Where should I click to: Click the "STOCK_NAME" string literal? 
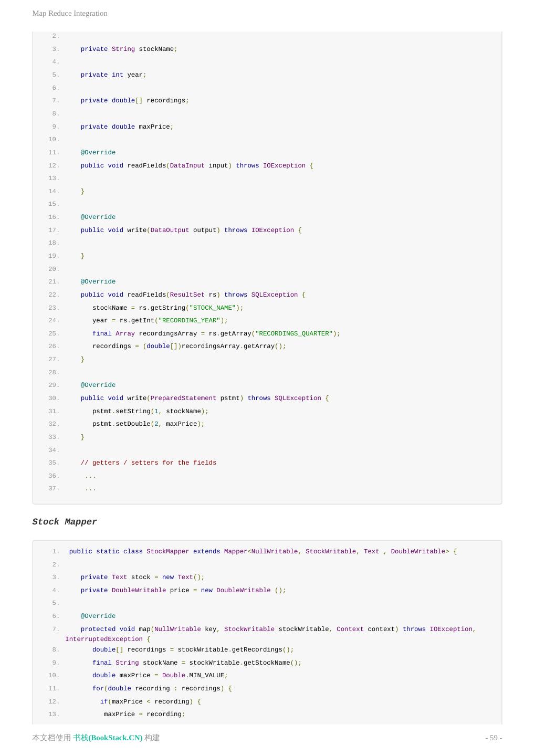click(x=212, y=308)
